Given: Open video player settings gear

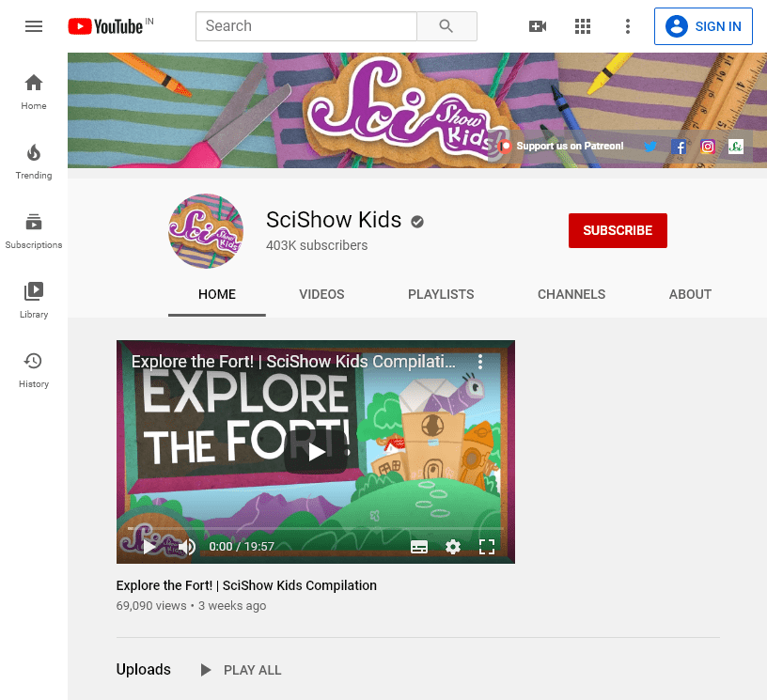Looking at the screenshot, I should click(x=453, y=547).
